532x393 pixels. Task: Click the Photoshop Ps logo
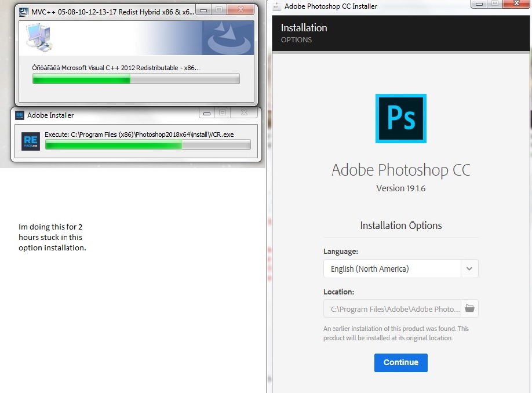click(400, 118)
